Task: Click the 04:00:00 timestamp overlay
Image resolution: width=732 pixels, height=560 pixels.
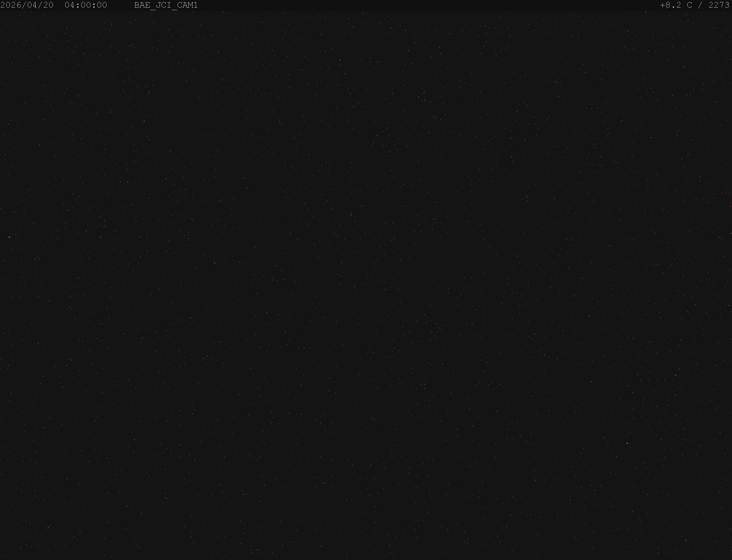Action: coord(86,5)
